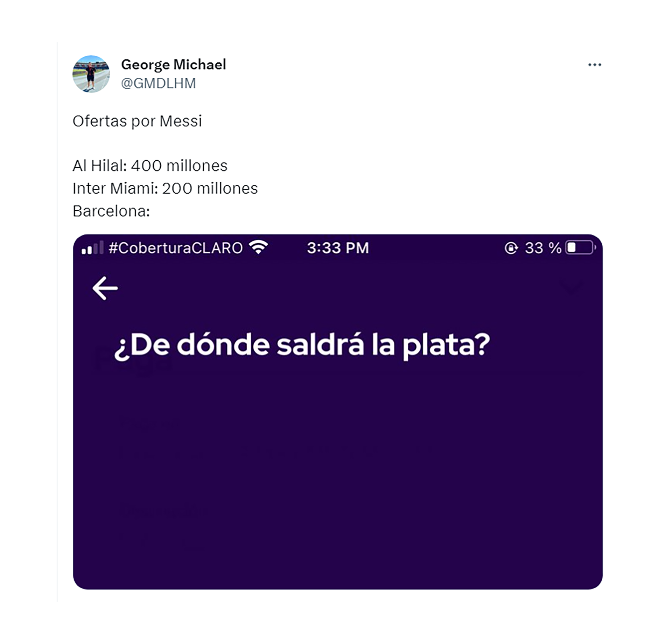Click the Wi-Fi signal icon
The width and height of the screenshot is (672, 644).
click(258, 247)
